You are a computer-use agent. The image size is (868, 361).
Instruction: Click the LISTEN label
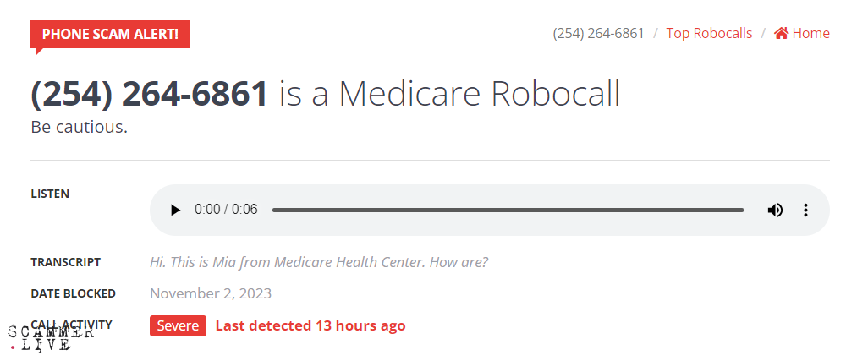[x=50, y=194]
